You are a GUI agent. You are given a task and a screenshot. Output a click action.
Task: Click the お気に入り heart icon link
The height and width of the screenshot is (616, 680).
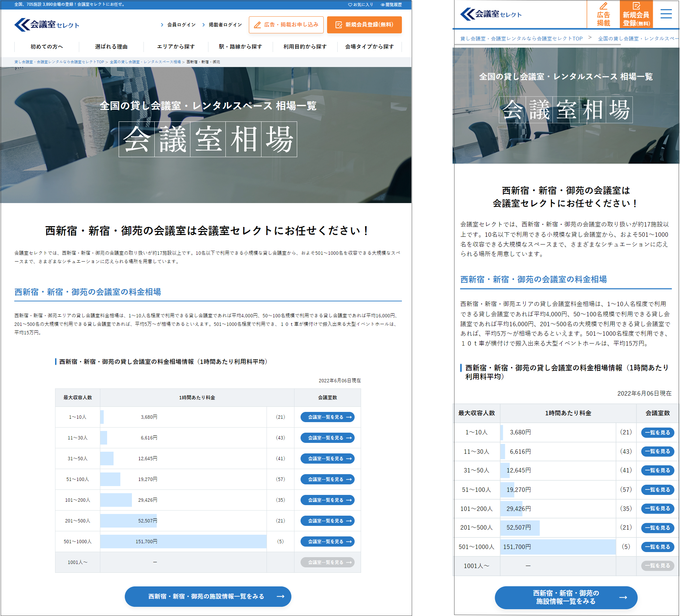point(360,5)
